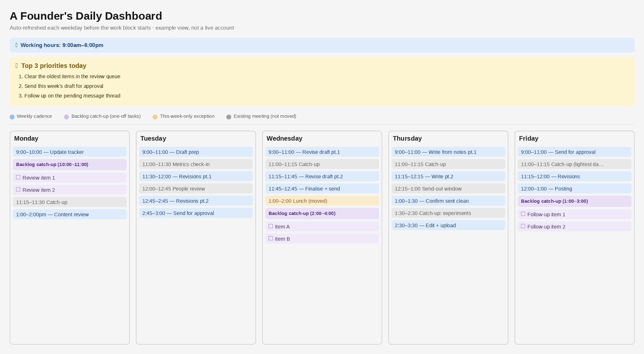Image resolution: width=644 pixels, height=354 pixels.
Task: Open the Wednesday column header
Action: [284, 138]
